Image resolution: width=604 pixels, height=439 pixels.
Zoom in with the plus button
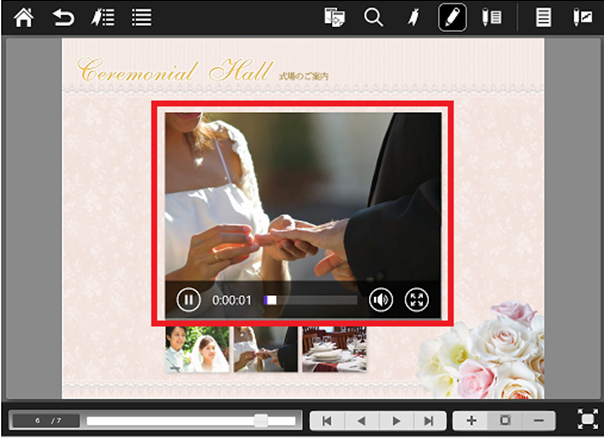click(x=471, y=421)
